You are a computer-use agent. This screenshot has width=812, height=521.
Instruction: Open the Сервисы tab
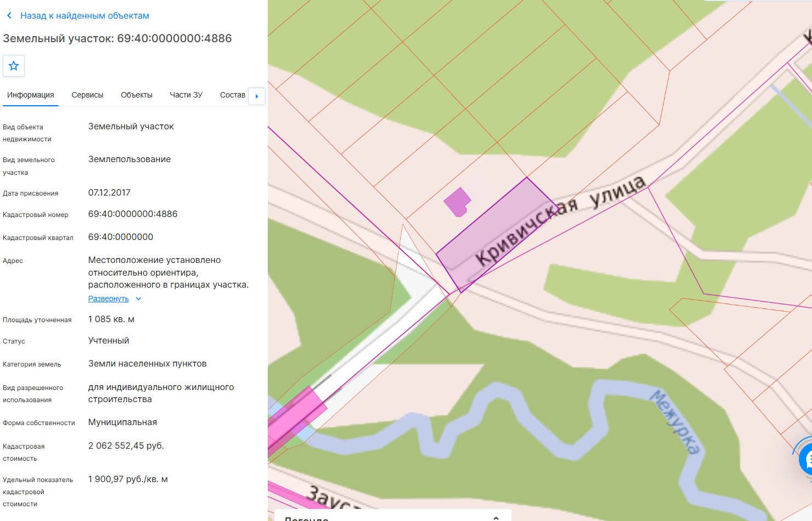(x=88, y=95)
